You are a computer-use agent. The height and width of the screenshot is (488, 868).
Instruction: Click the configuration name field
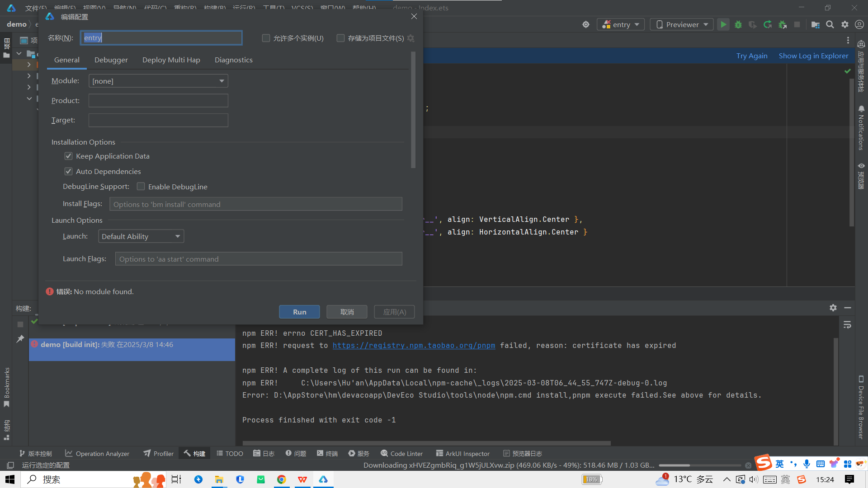click(x=161, y=38)
